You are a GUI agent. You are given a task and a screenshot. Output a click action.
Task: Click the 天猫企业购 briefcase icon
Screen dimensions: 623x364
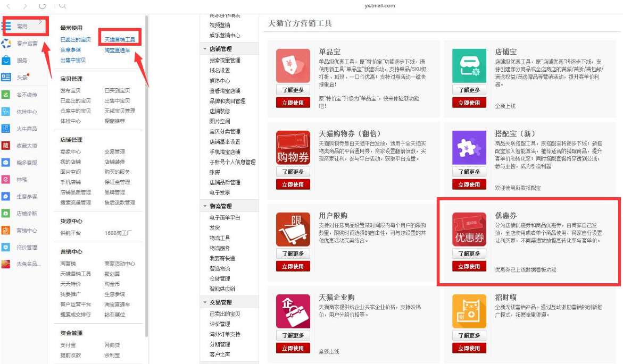293,311
